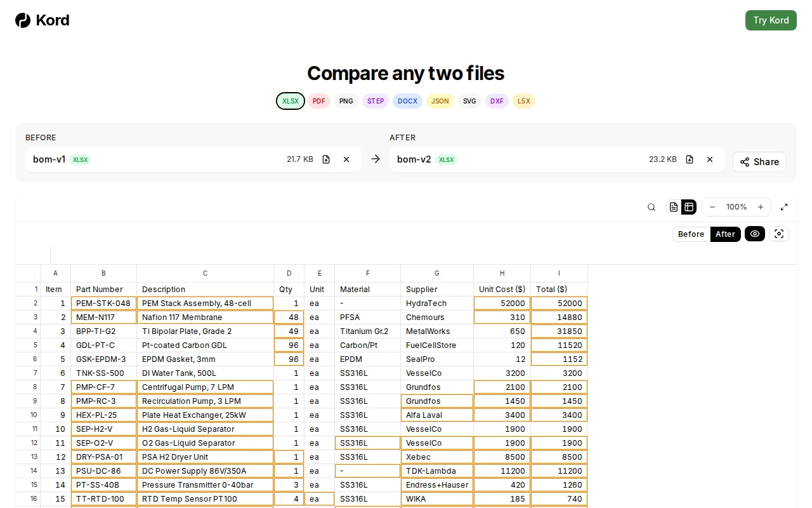Select row 7 header in the sheet
Viewport: 812px width, 508px height.
click(x=28, y=373)
